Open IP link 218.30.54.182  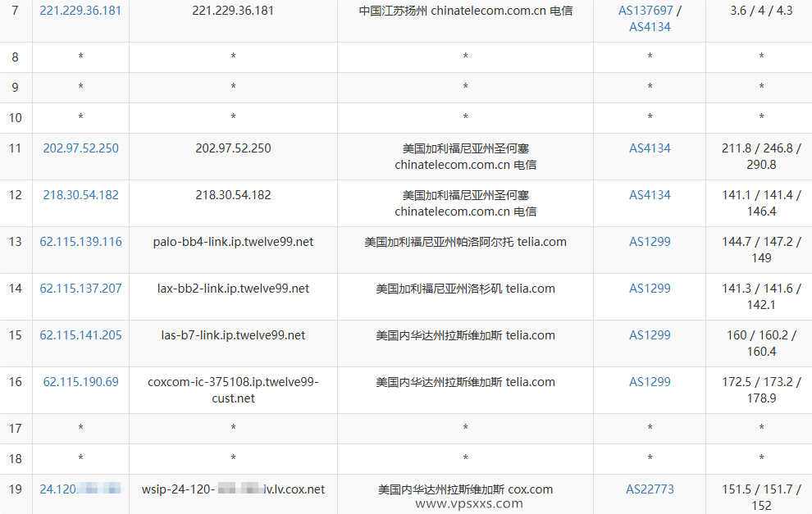coord(80,194)
